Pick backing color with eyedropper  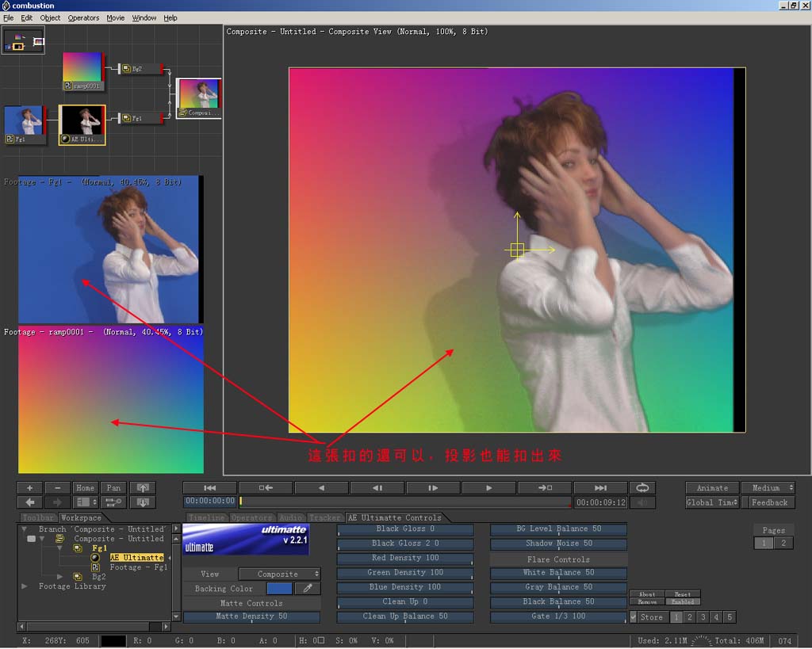(308, 589)
